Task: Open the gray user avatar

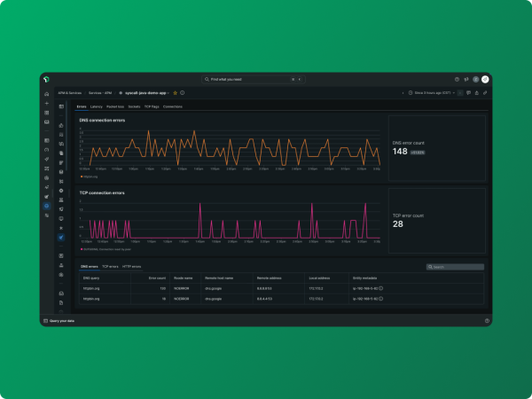Action: coord(475,80)
